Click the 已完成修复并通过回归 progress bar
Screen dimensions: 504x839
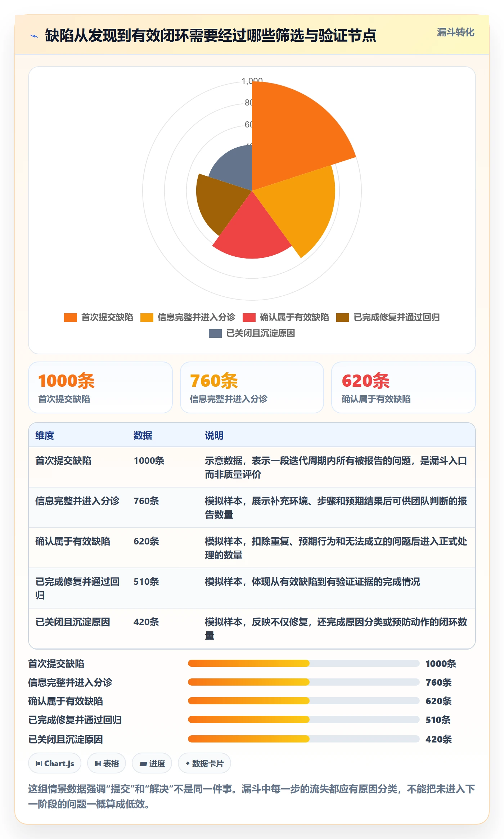(x=303, y=719)
